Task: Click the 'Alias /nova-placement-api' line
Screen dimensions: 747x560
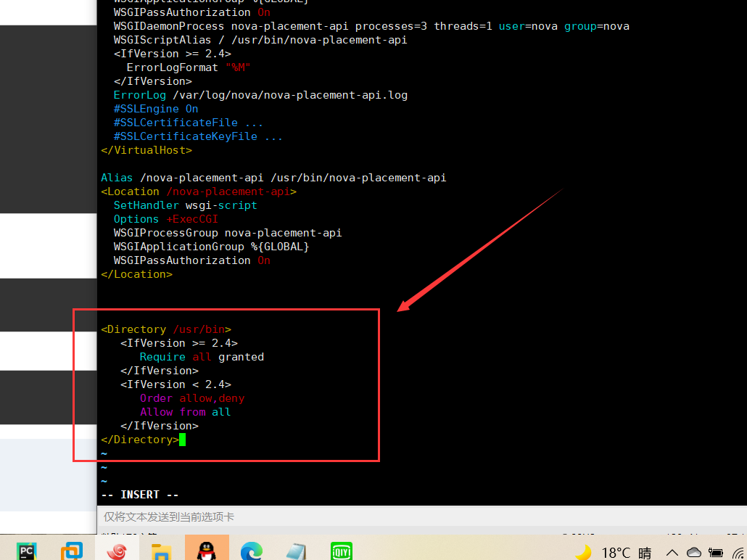Action: (x=273, y=178)
